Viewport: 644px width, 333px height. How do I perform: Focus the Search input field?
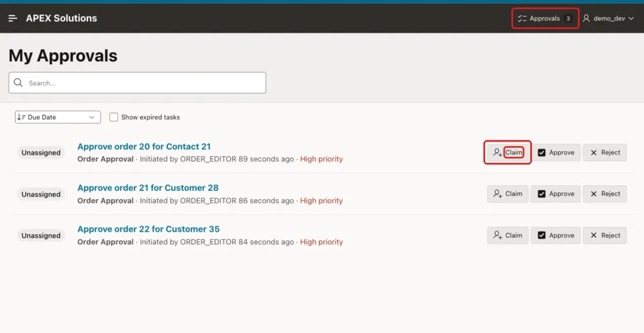(137, 82)
